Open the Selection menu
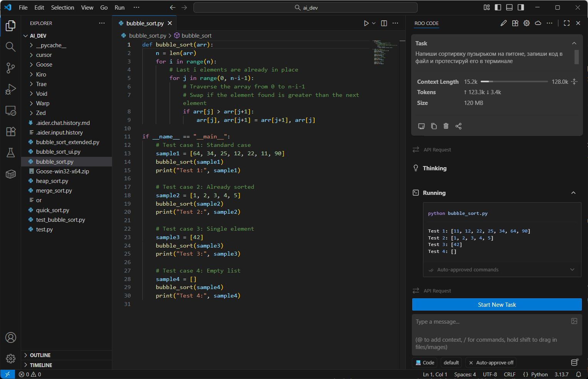This screenshot has width=588, height=379. [62, 7]
